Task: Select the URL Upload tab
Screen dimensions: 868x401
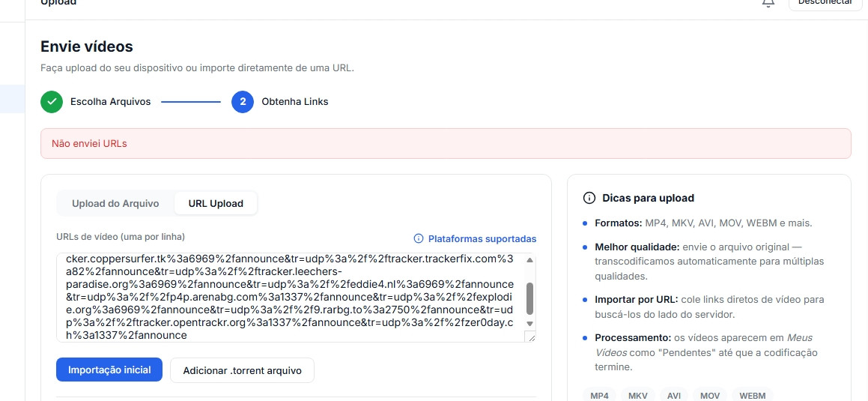Action: pos(216,203)
